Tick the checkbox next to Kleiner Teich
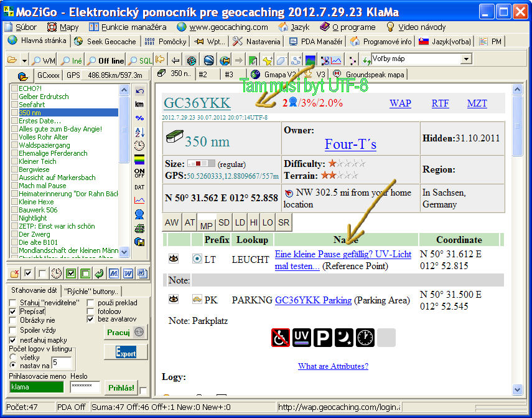The width and height of the screenshot is (532, 418). [14, 161]
